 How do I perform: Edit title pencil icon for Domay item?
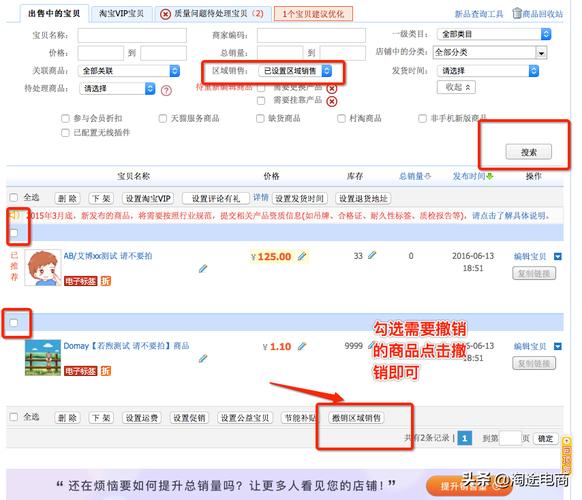tap(203, 358)
